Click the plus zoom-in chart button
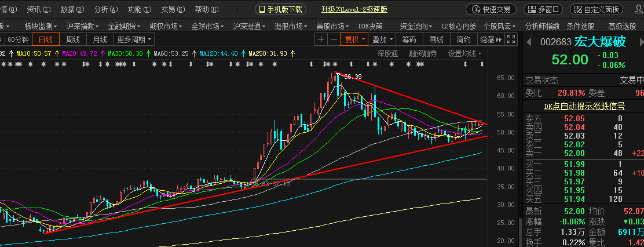Image resolution: width=644 pixels, height=247 pixels. 321,39
